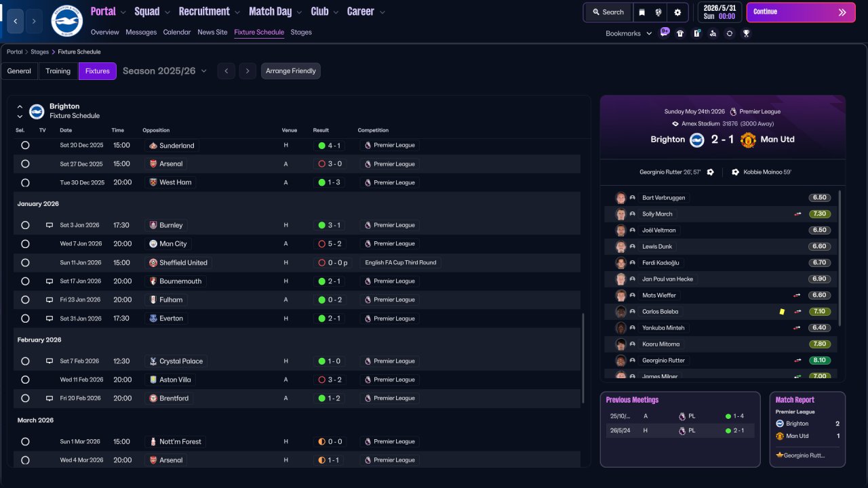Select the Man City fixture radio button
The width and height of the screenshot is (868, 488).
click(x=25, y=244)
